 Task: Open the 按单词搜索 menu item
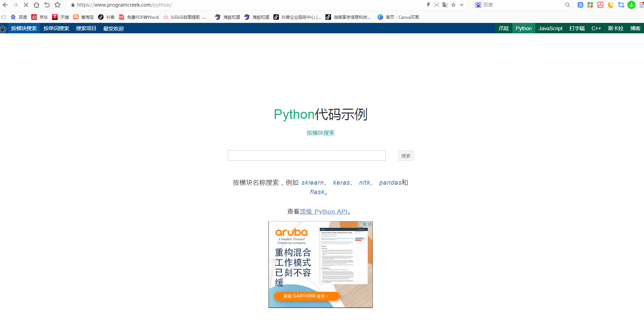[x=56, y=28]
